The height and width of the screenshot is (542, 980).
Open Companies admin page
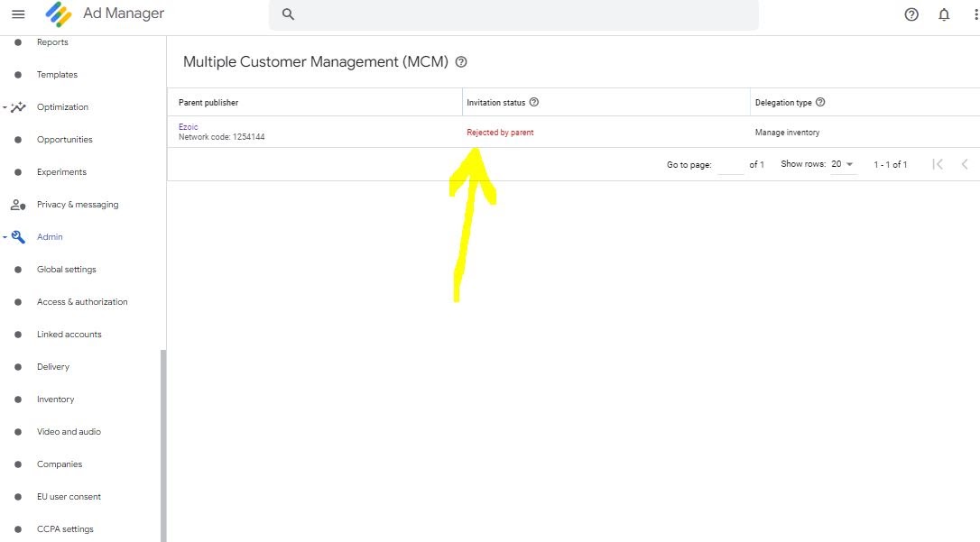pos(60,464)
